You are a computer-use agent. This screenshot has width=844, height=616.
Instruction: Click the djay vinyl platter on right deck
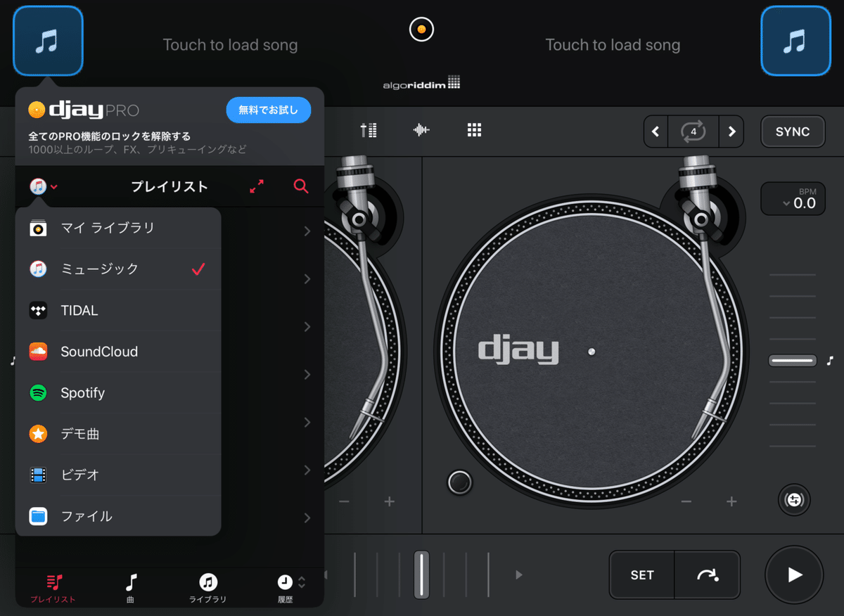click(x=591, y=352)
